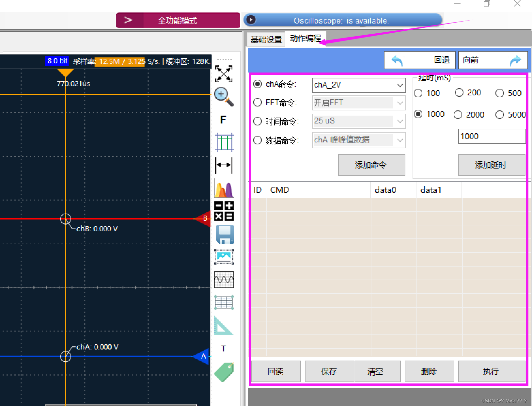
Task: Click the T trigger icon
Action: tap(223, 349)
